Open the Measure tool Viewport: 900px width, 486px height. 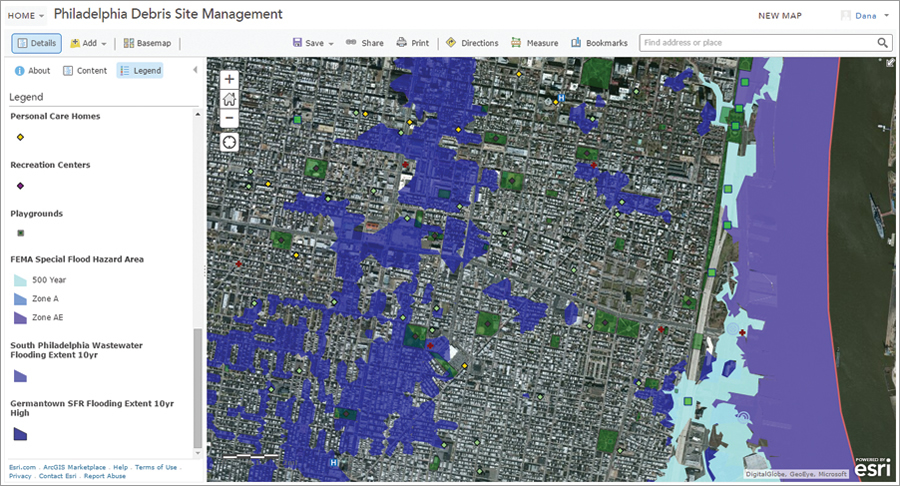coord(534,43)
